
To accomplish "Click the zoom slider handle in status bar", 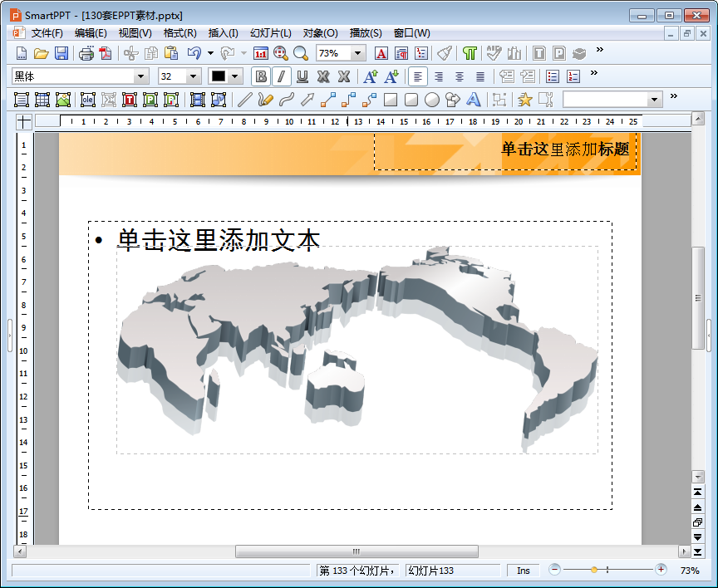I will (x=594, y=570).
